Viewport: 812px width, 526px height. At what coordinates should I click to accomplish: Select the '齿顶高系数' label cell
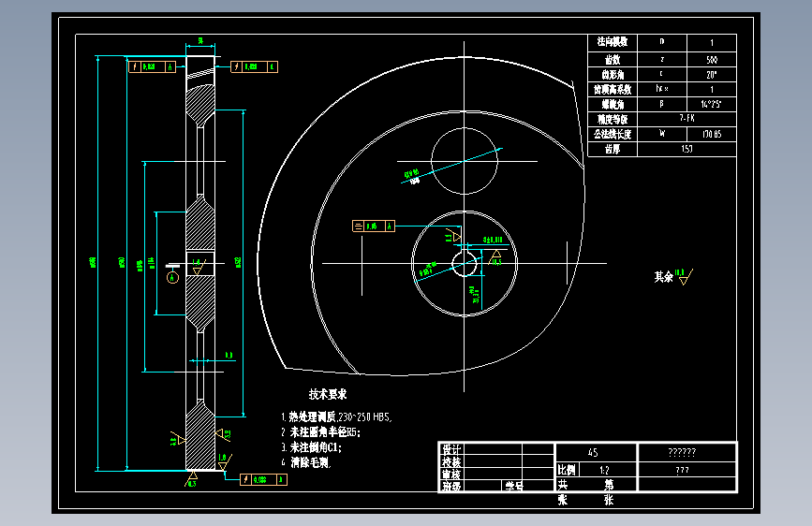click(x=613, y=89)
